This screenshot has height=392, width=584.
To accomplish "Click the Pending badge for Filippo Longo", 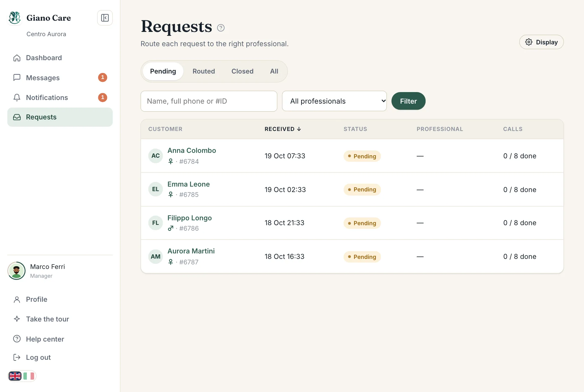I will click(x=362, y=223).
